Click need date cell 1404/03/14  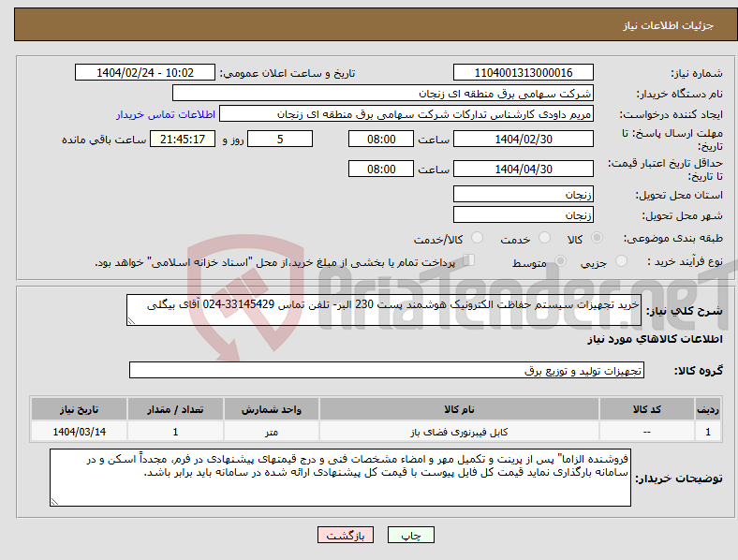pyautogui.click(x=79, y=432)
